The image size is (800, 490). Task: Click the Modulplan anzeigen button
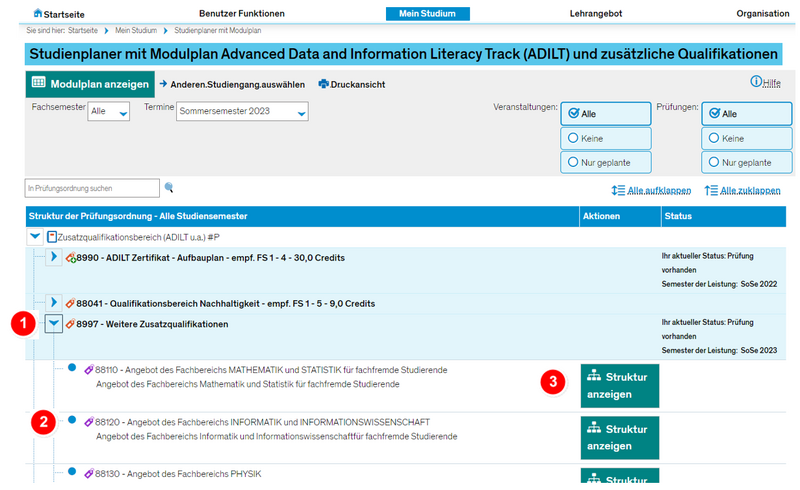[90, 84]
